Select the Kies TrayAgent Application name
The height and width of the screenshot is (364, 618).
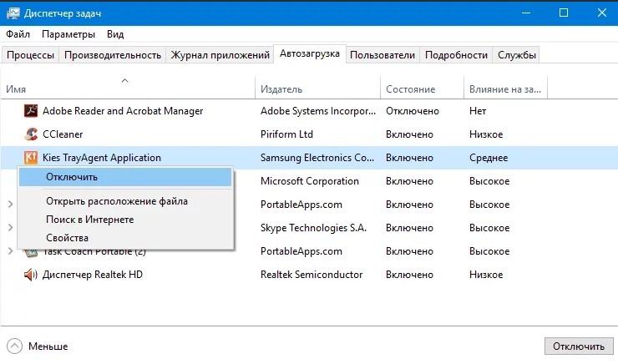click(x=102, y=158)
